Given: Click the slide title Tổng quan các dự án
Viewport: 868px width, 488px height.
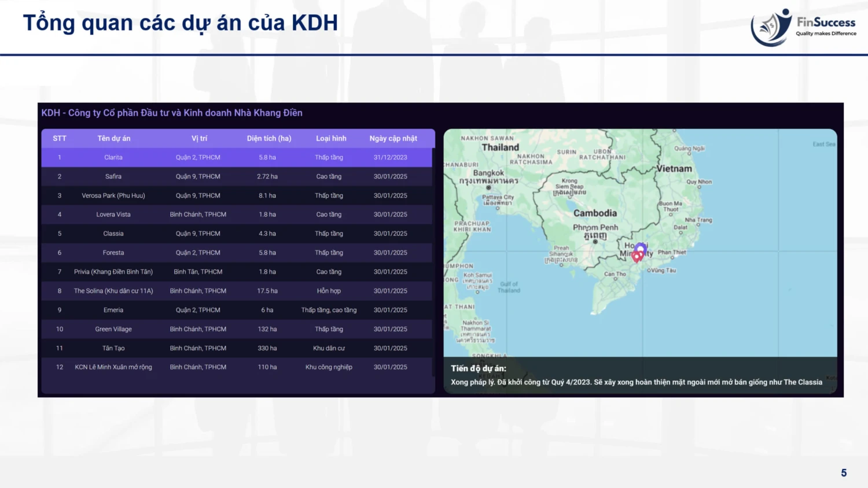Looking at the screenshot, I should 180,23.
